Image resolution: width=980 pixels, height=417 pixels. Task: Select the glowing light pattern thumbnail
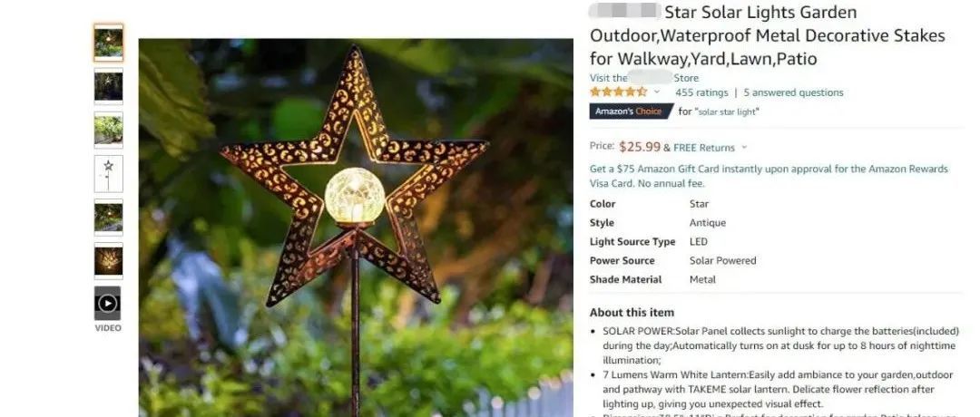108,261
